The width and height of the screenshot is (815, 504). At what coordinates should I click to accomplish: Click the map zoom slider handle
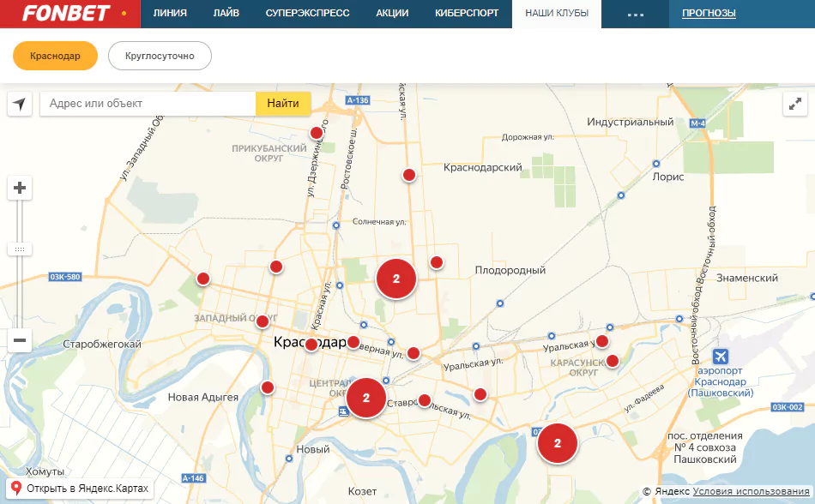(x=20, y=249)
